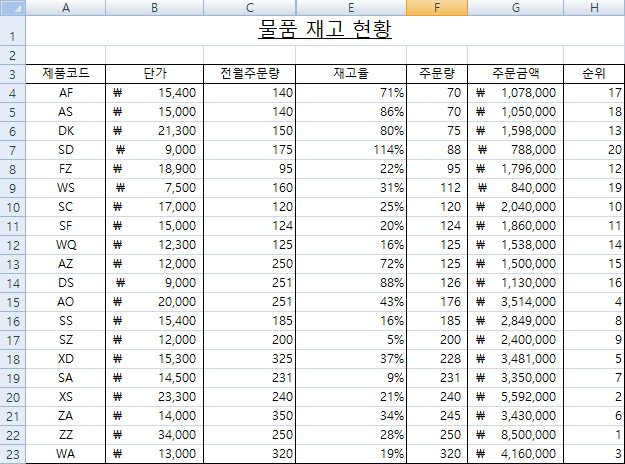
Task: Select column A header
Action: [66, 8]
